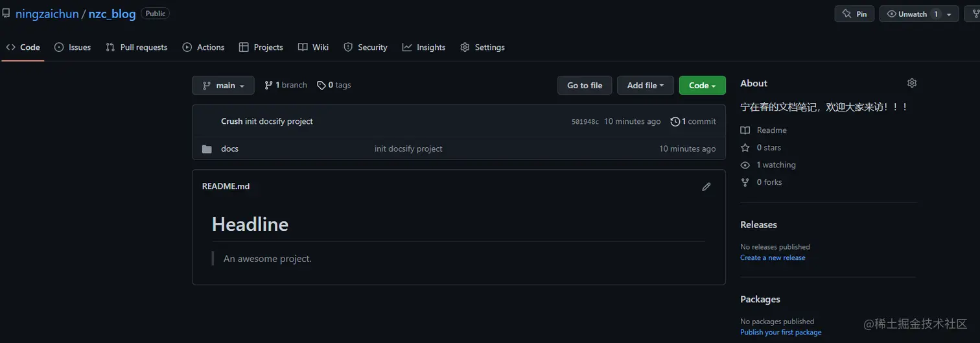
Task: Go to the Pull requests tab
Action: coord(137,47)
